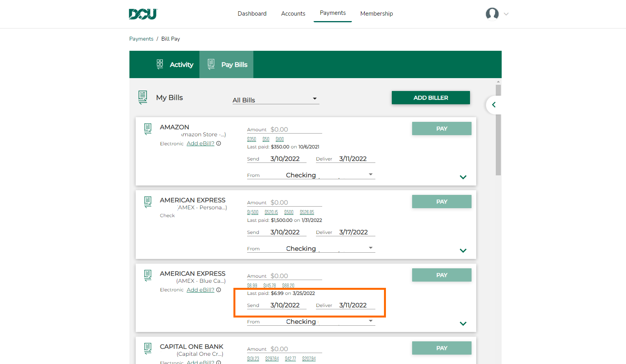The height and width of the screenshot is (364, 626).
Task: Expand the AMEX Personal bill details chevron
Action: (463, 251)
